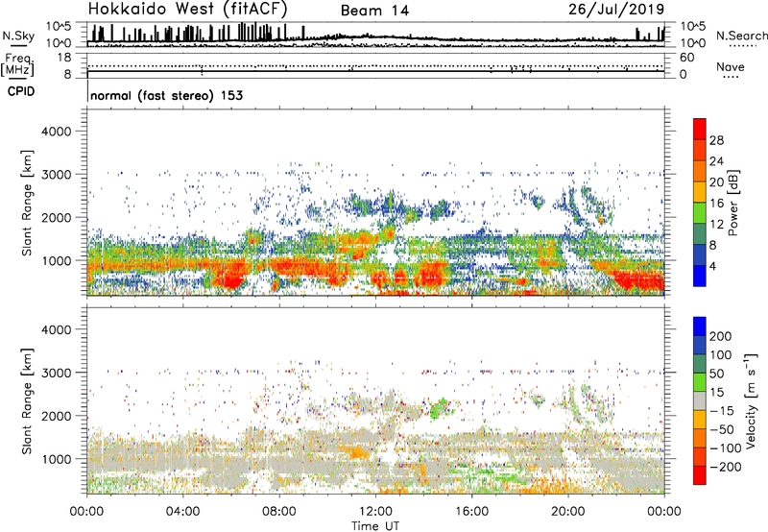Click the 'Time UT' axis label
768x532 pixels.
click(375, 526)
